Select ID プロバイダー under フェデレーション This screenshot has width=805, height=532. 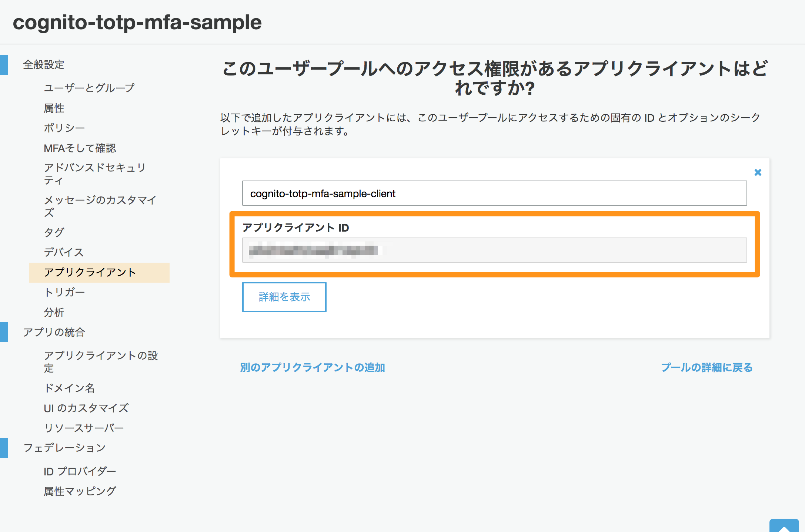(80, 471)
